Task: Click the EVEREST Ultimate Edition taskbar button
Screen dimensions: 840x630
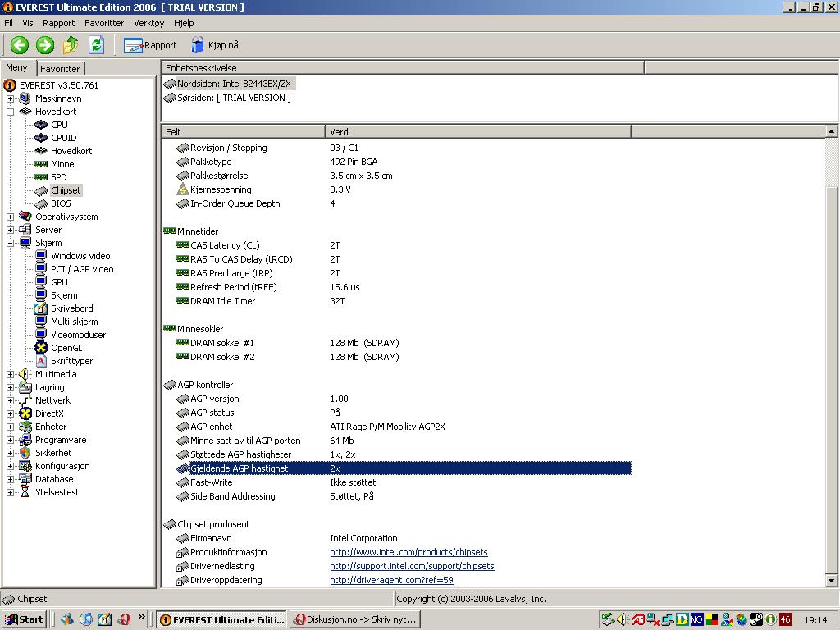Action: point(221,619)
